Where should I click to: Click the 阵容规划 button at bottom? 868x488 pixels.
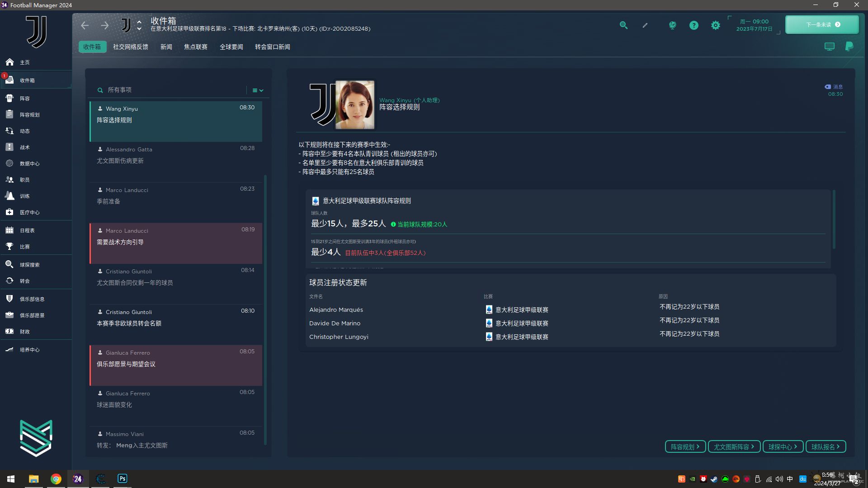tap(685, 446)
